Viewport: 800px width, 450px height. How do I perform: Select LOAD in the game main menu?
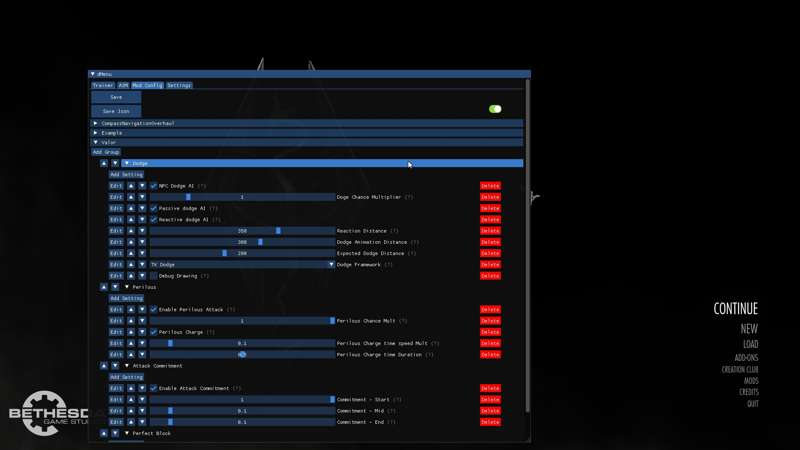coord(751,344)
